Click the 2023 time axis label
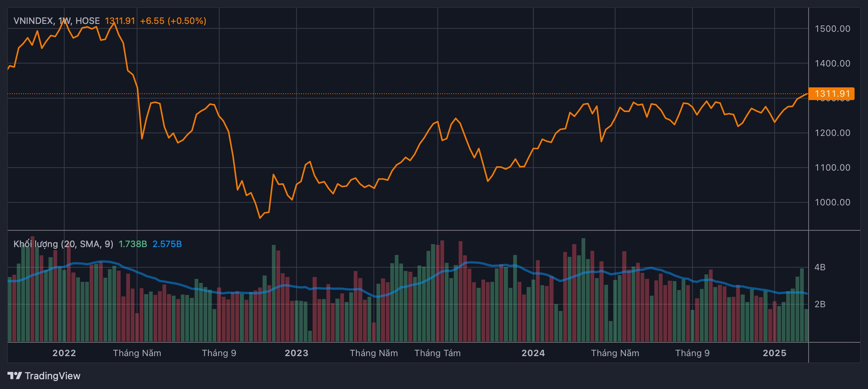The image size is (868, 389). click(297, 353)
